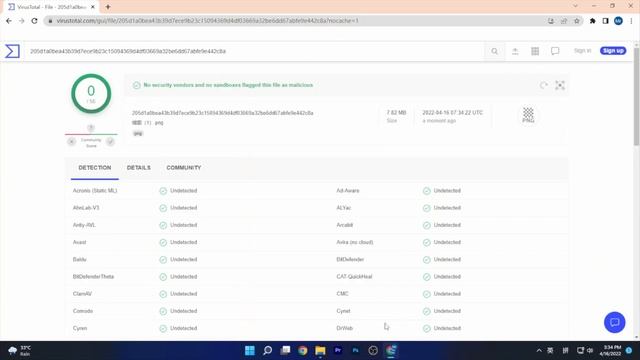Open Photoshop from the taskbar

(356, 350)
